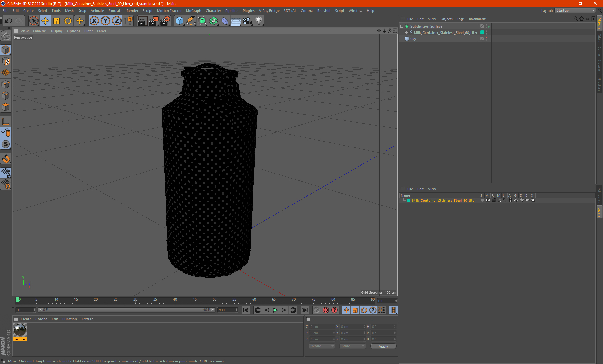Viewport: 603px width, 364px height.
Task: Select the Rotate tool
Action: [x=68, y=21]
